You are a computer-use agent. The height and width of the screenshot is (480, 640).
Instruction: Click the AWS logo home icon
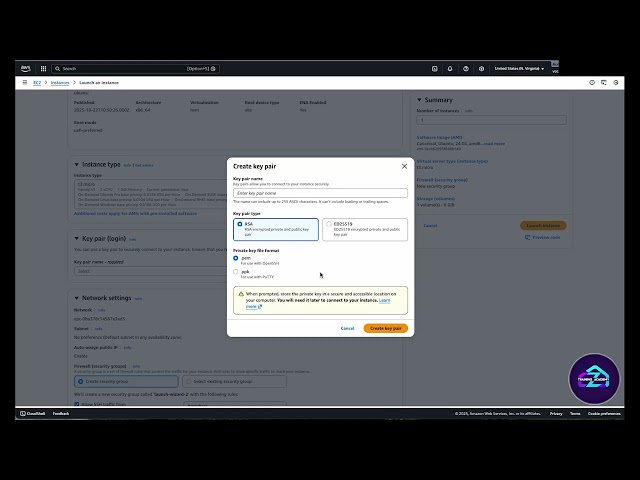point(25,69)
